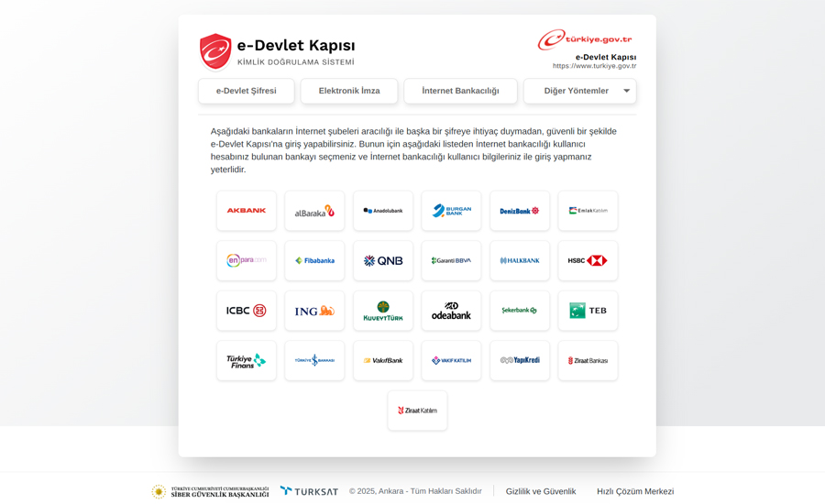
Task: Select Emlak Katılım bank tile
Action: [588, 211]
